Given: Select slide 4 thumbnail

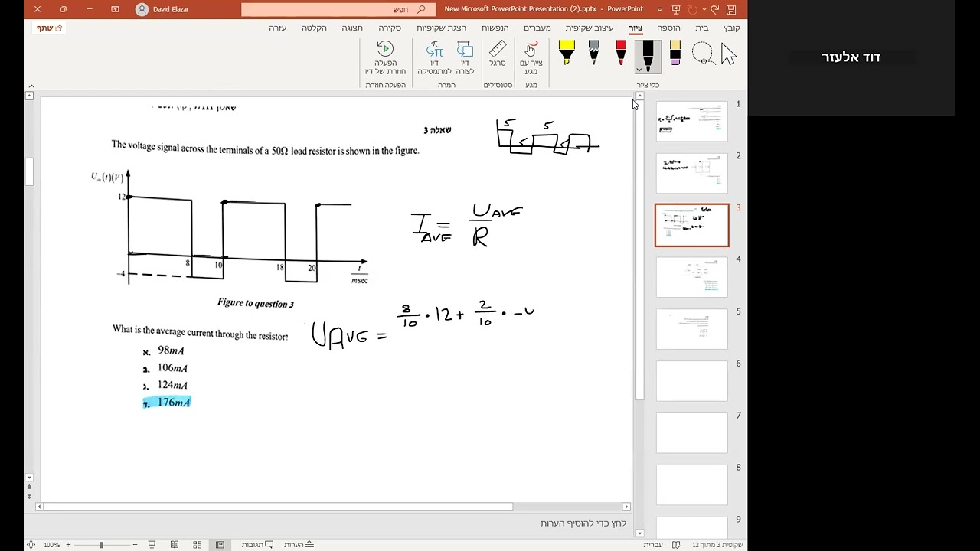Looking at the screenshot, I should click(x=691, y=276).
